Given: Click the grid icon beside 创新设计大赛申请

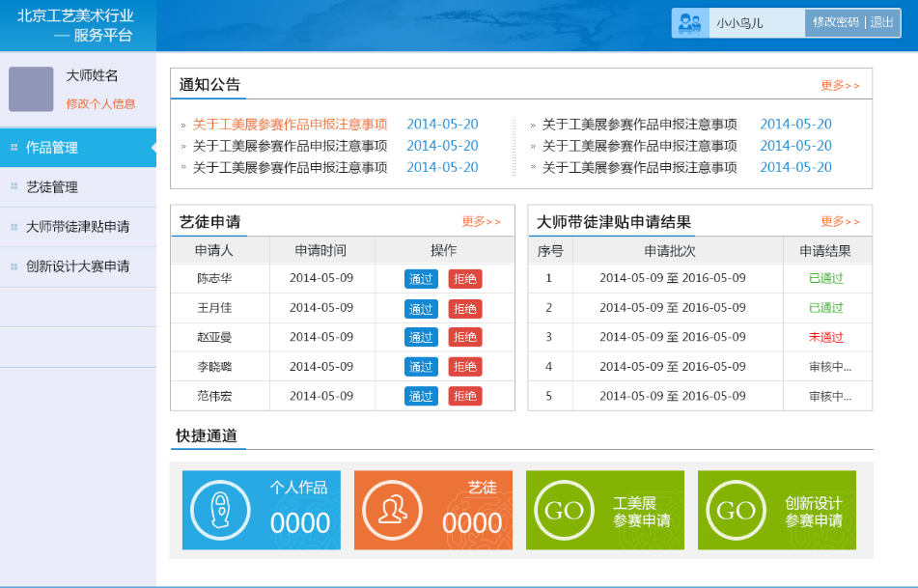Looking at the screenshot, I should pyautogui.click(x=14, y=266).
